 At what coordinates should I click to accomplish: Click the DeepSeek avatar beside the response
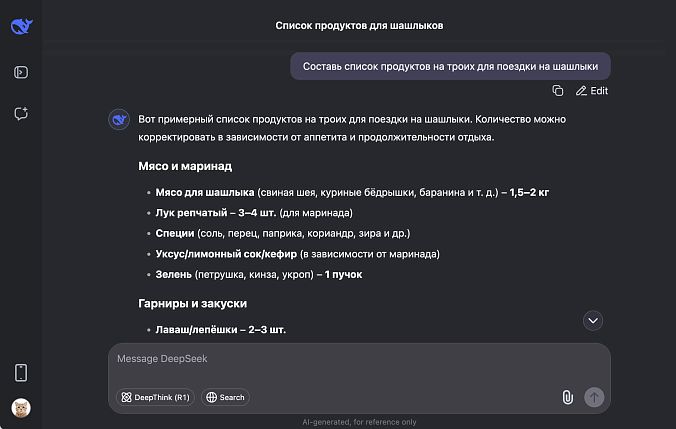tap(119, 119)
